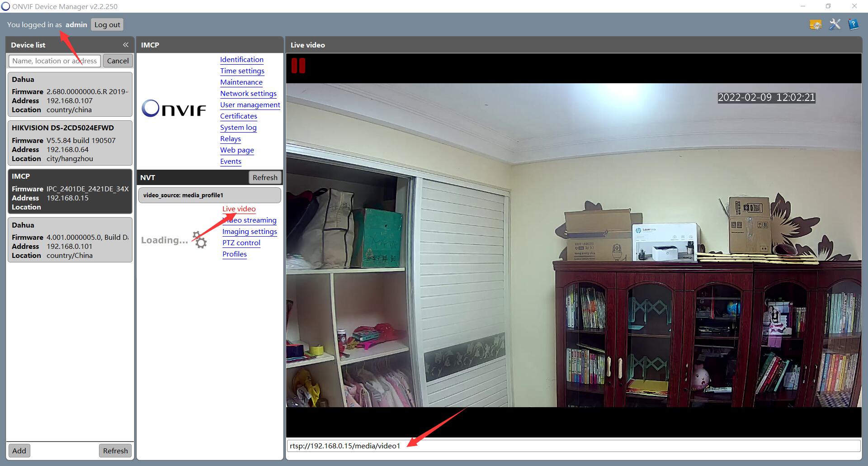This screenshot has height=466, width=868.
Task: Click the Log out button
Action: click(x=107, y=25)
